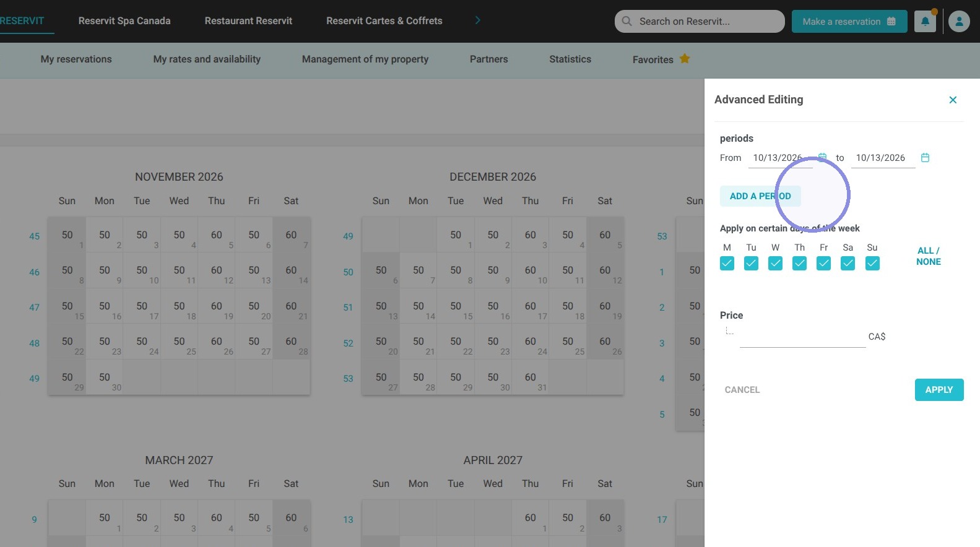This screenshot has height=547, width=980.
Task: Uncheck the Saturday checkbox
Action: click(848, 264)
